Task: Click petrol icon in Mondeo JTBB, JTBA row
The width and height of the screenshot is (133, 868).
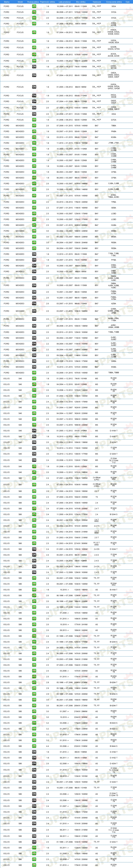Action: 34,143
